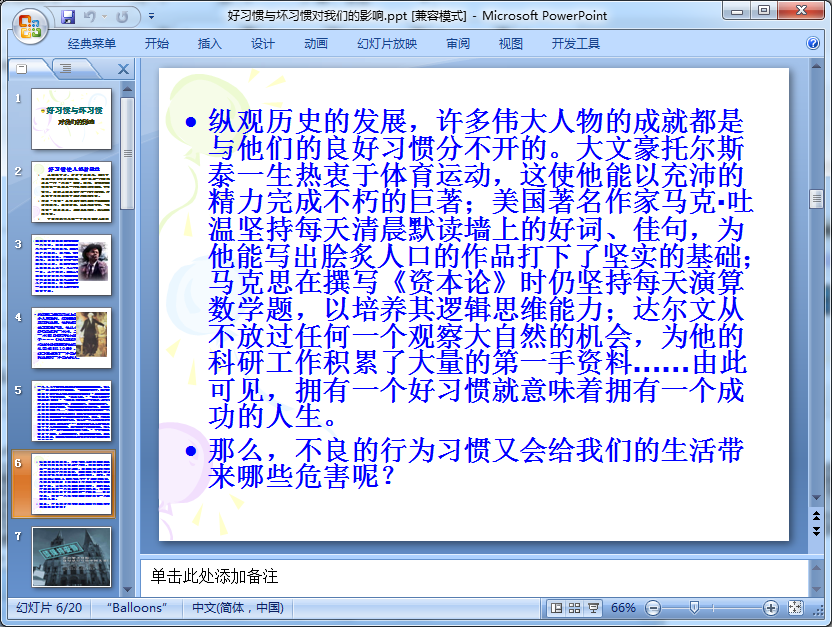832x627 pixels.
Task: Open the Microsoft PowerPoint help icon
Action: (x=812, y=43)
